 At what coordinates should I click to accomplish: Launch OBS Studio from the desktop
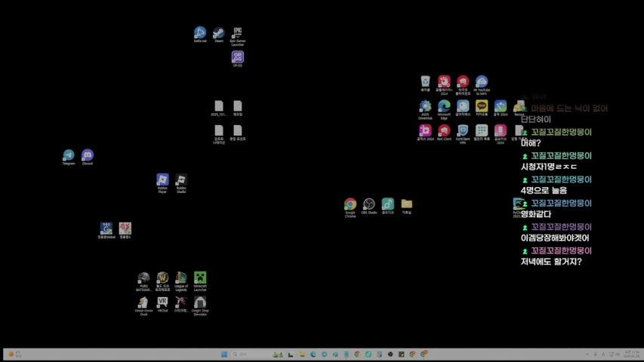369,204
